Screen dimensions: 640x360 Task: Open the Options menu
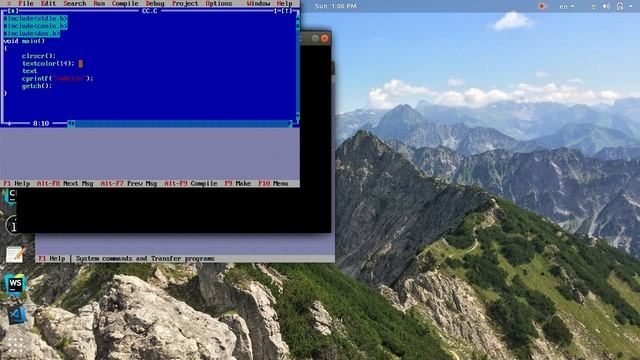(218, 3)
